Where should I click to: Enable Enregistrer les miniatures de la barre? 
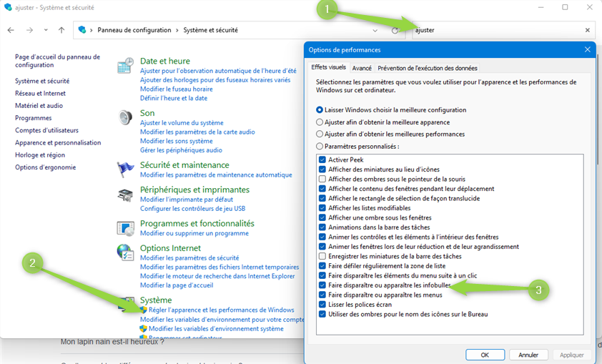pyautogui.click(x=322, y=256)
